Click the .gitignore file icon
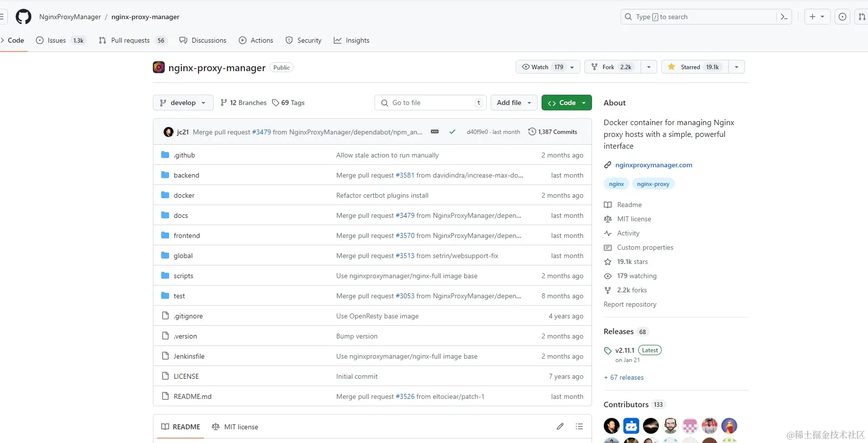The width and height of the screenshot is (868, 443). [x=165, y=316]
